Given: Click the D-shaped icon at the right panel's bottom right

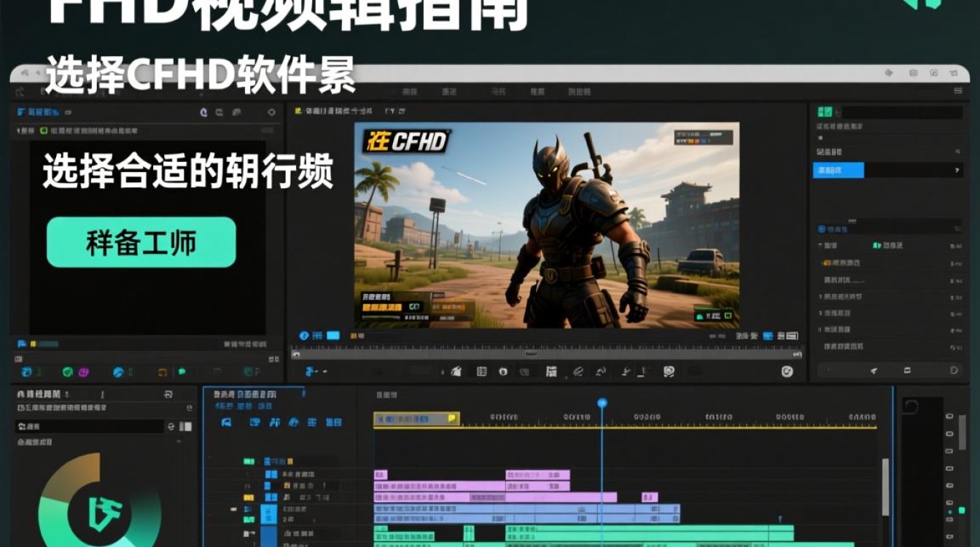Looking at the screenshot, I should click(954, 371).
